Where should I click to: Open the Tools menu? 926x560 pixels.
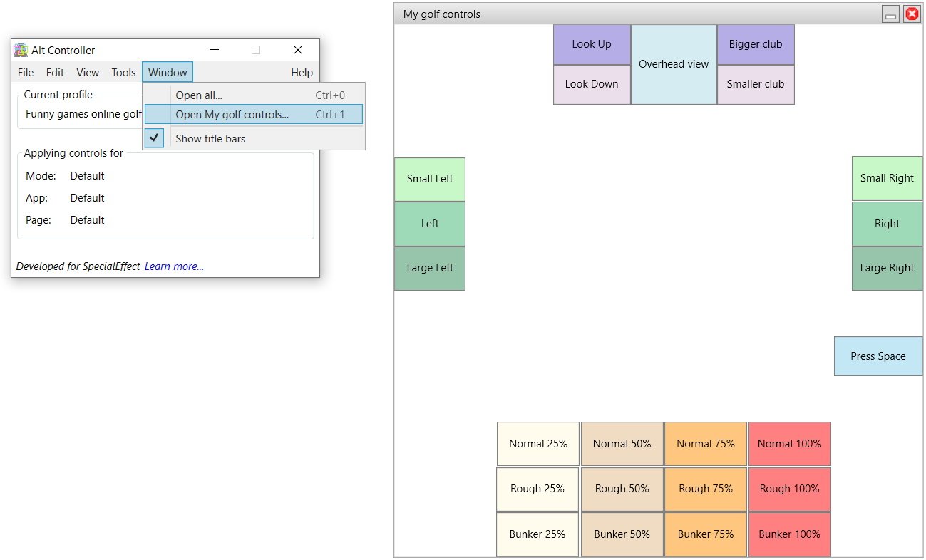pos(123,72)
